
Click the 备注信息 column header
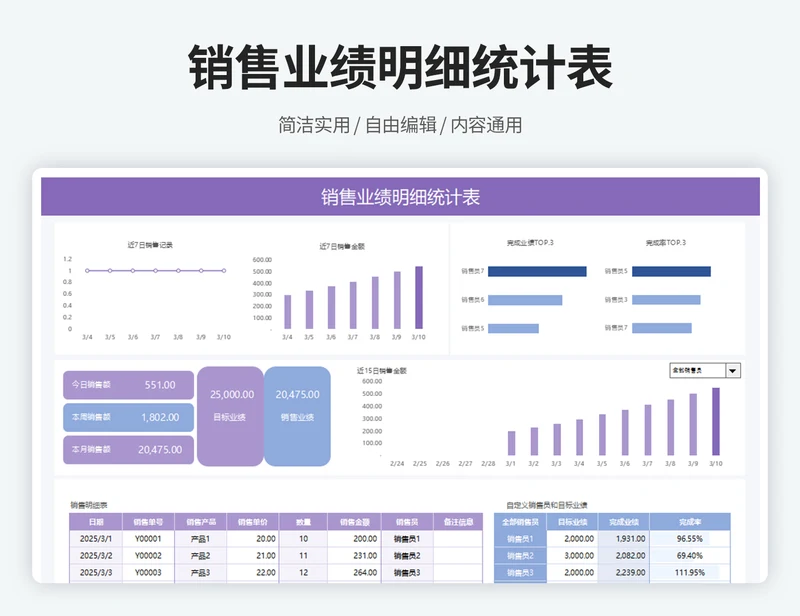click(x=458, y=522)
